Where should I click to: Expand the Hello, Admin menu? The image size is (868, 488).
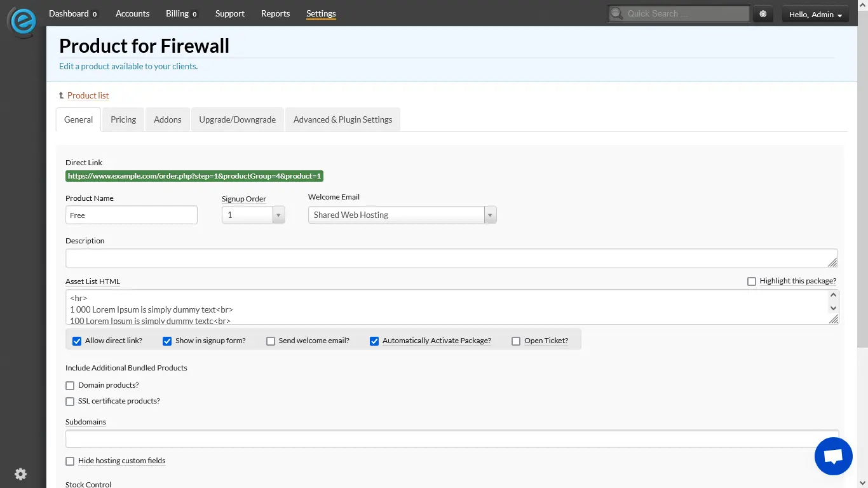[x=815, y=15]
